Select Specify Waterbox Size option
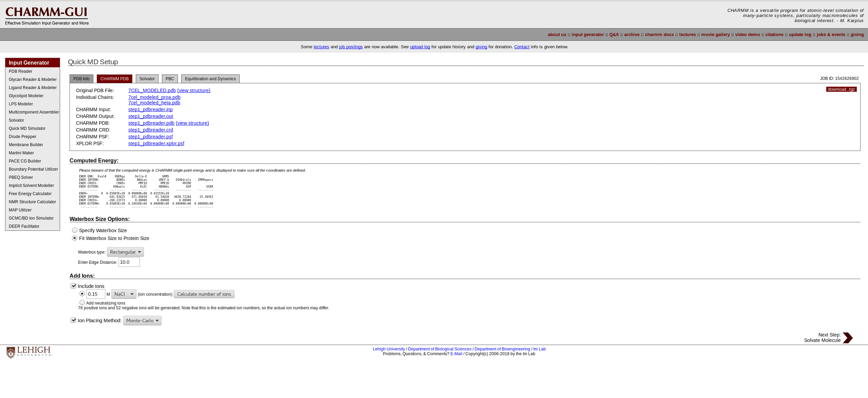The image size is (868, 398). point(75,230)
